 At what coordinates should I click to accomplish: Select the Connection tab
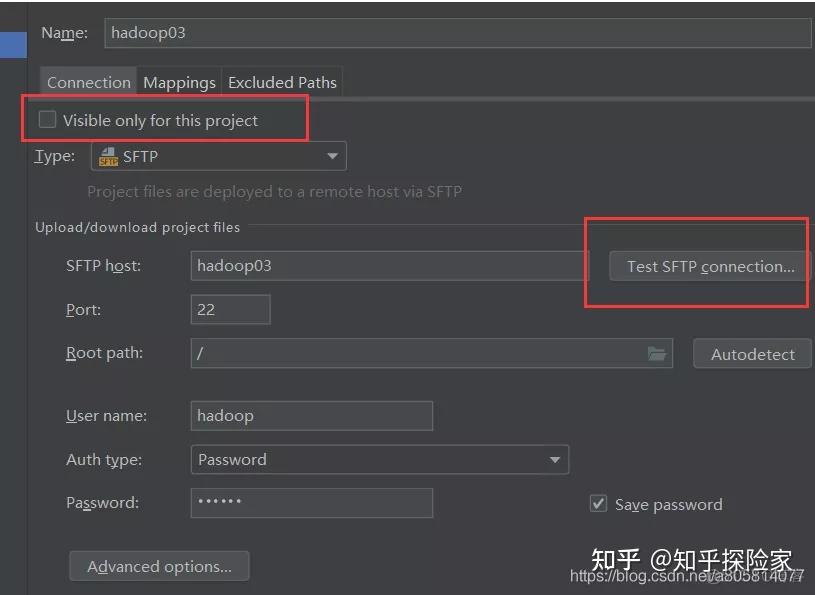(x=89, y=82)
